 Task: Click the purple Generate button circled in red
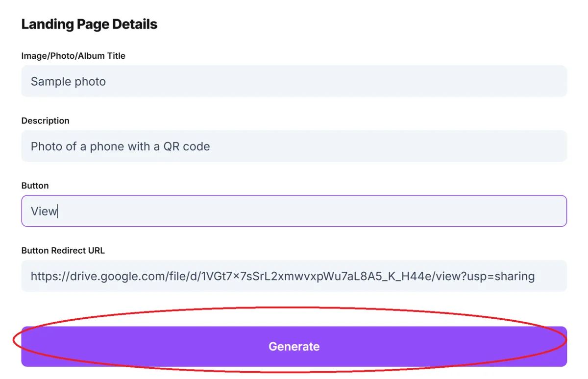coord(294,346)
